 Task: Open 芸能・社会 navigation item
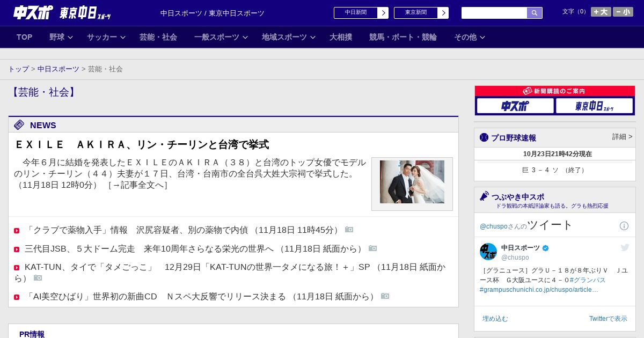[158, 37]
